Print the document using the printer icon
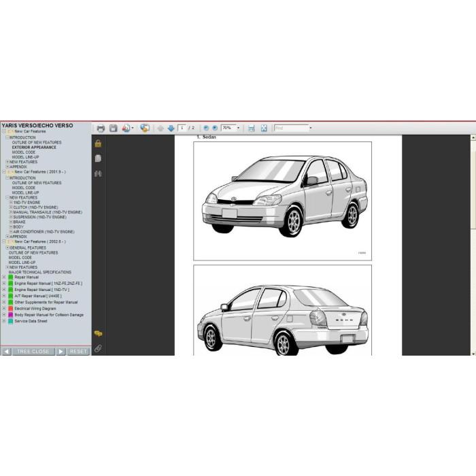This screenshot has height=476, width=476. 101,129
